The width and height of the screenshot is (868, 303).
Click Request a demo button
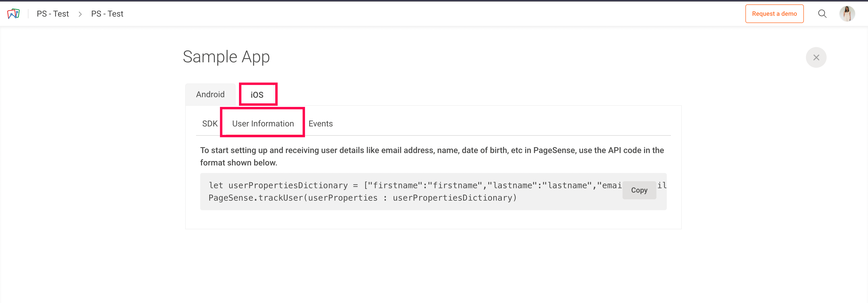click(x=774, y=14)
